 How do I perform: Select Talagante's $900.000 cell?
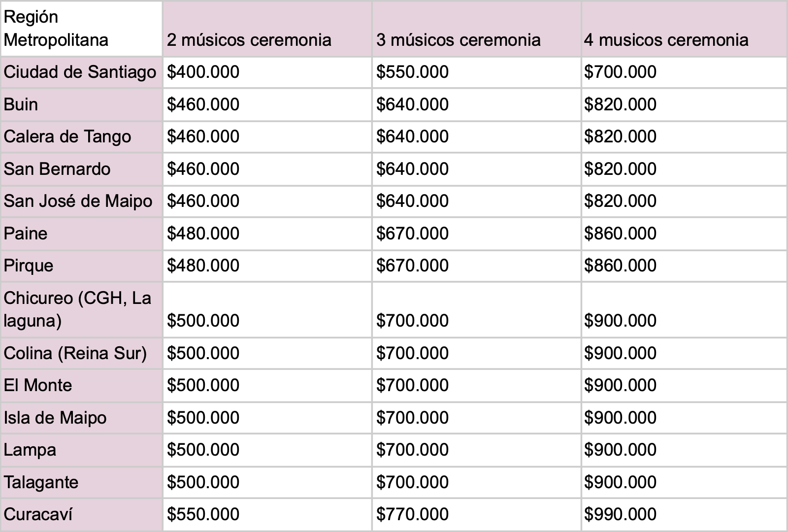684,483
